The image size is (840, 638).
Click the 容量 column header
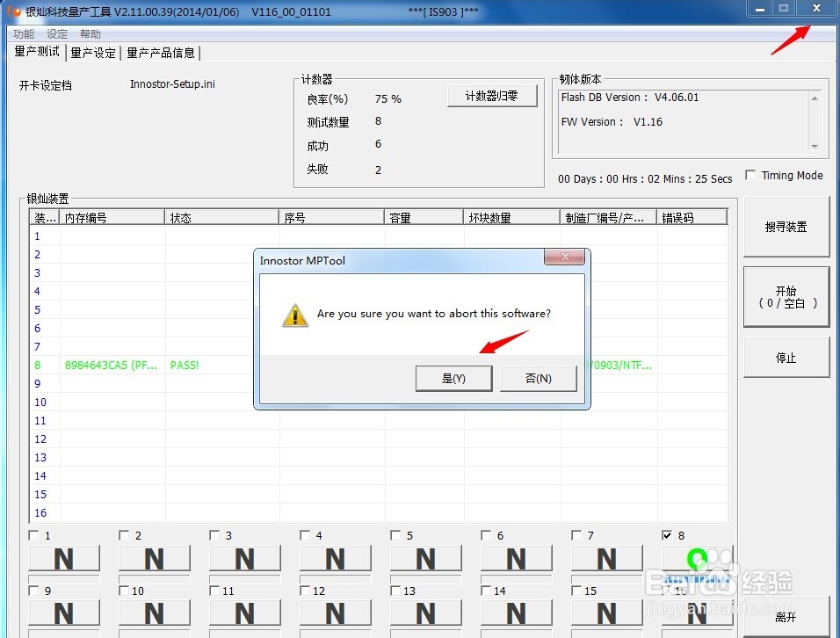424,217
